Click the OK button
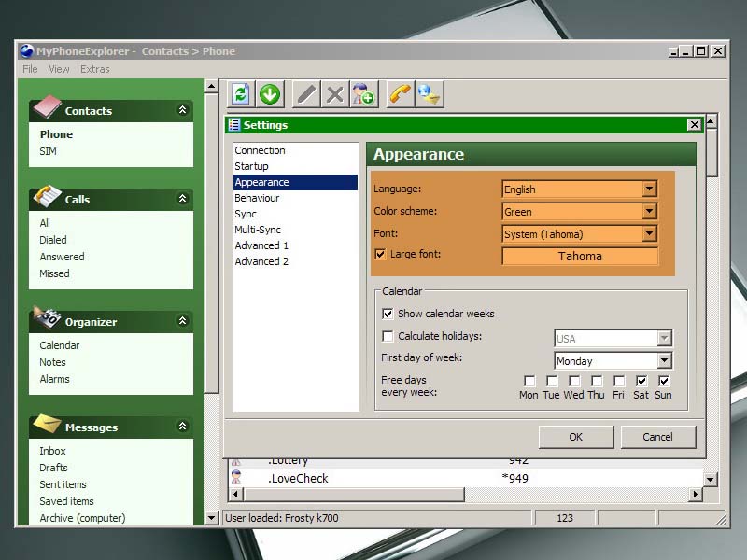Viewport: 747px width, 560px height. [576, 437]
